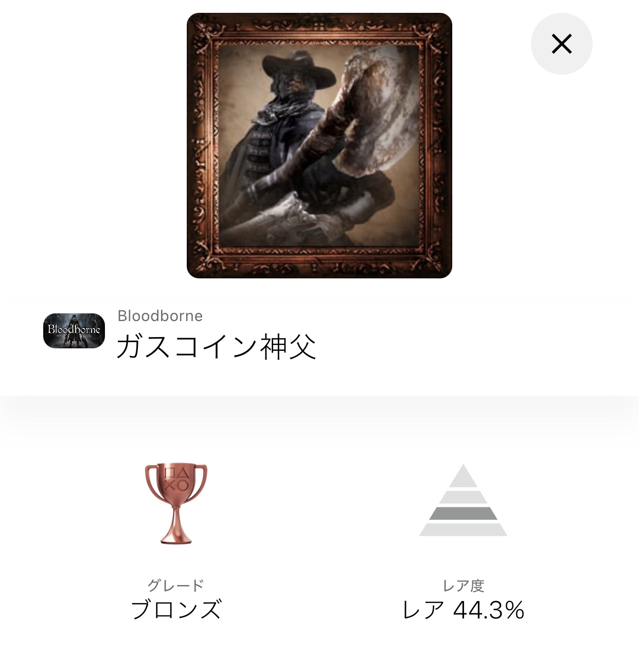
Task: Tap PlayStation symbols on the trophy cup
Action: point(176,479)
